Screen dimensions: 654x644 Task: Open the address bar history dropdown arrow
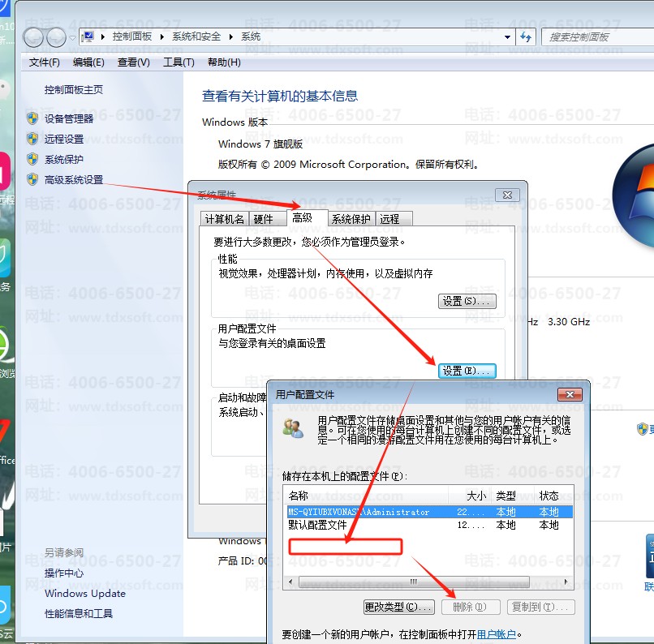pyautogui.click(x=508, y=36)
